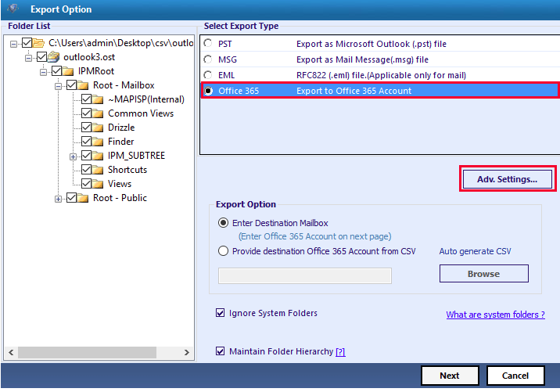Click the CSV file path input field
The width and height of the screenshot is (560, 392).
point(305,276)
